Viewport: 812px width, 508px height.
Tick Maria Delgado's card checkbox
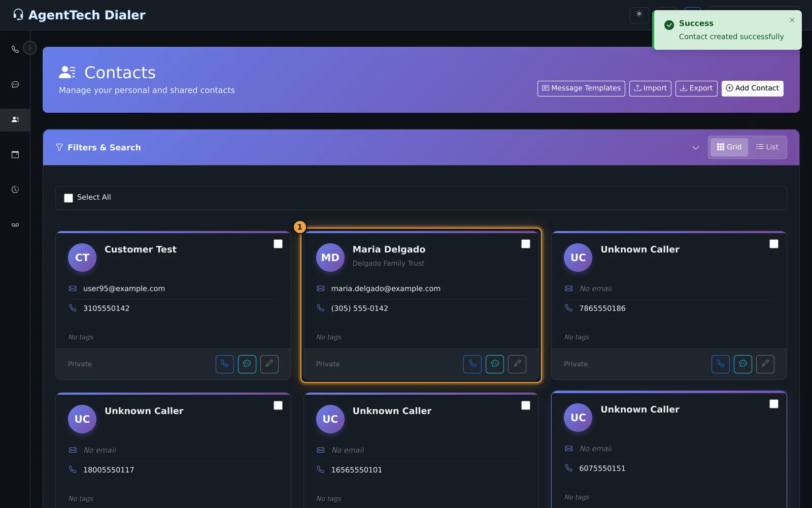pyautogui.click(x=526, y=244)
